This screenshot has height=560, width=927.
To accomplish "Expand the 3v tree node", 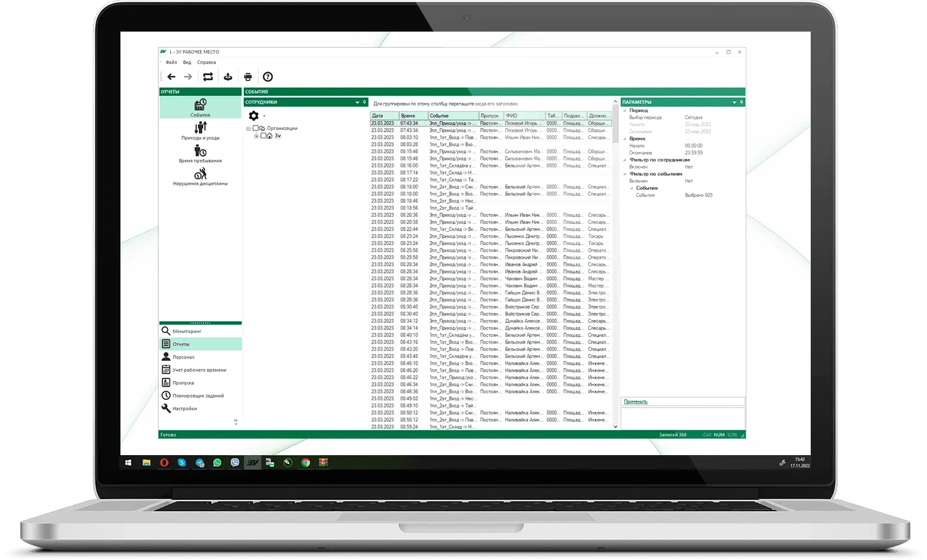I will pos(256,136).
